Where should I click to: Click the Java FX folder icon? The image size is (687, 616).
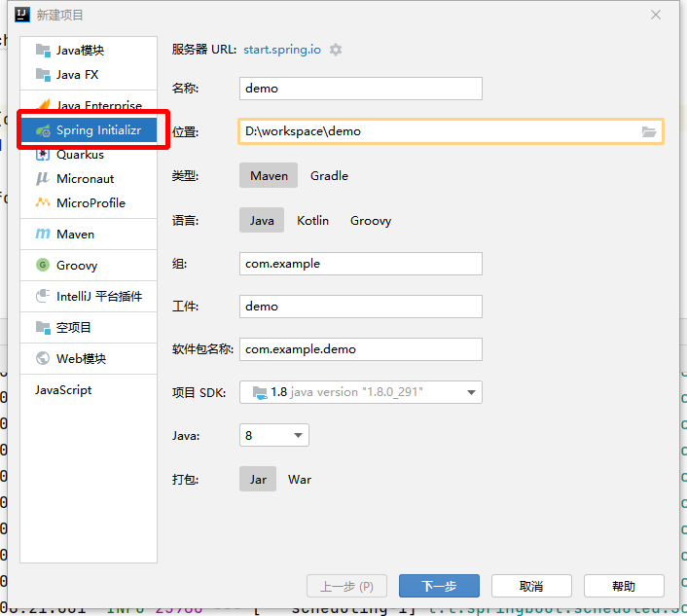point(43,75)
